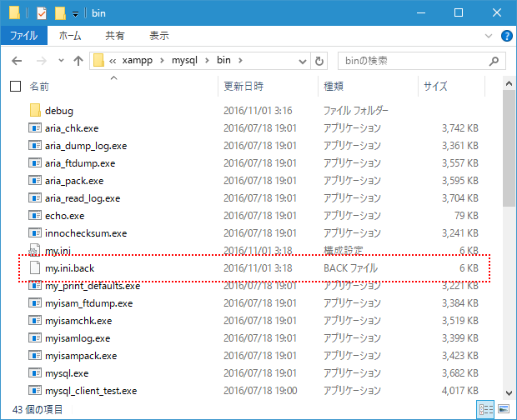Select the myisamchk.exe file icon
Viewport: 517px width, 420px height.
coord(35,320)
